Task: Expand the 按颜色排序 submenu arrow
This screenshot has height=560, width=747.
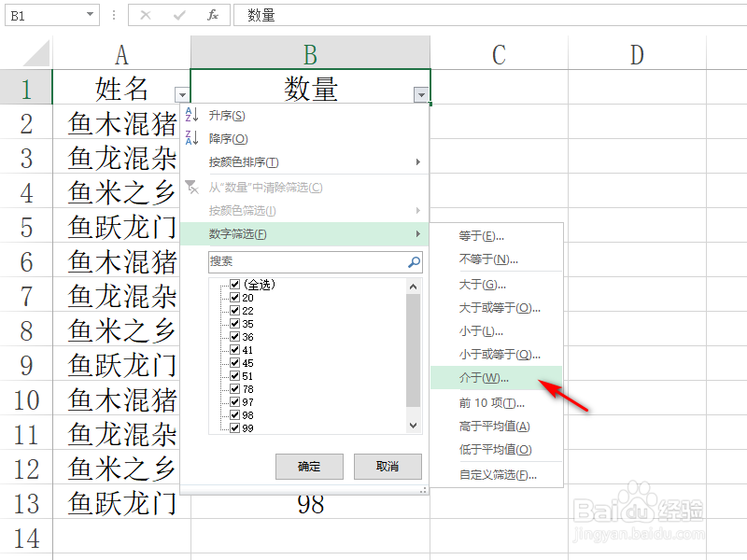Action: click(x=417, y=161)
